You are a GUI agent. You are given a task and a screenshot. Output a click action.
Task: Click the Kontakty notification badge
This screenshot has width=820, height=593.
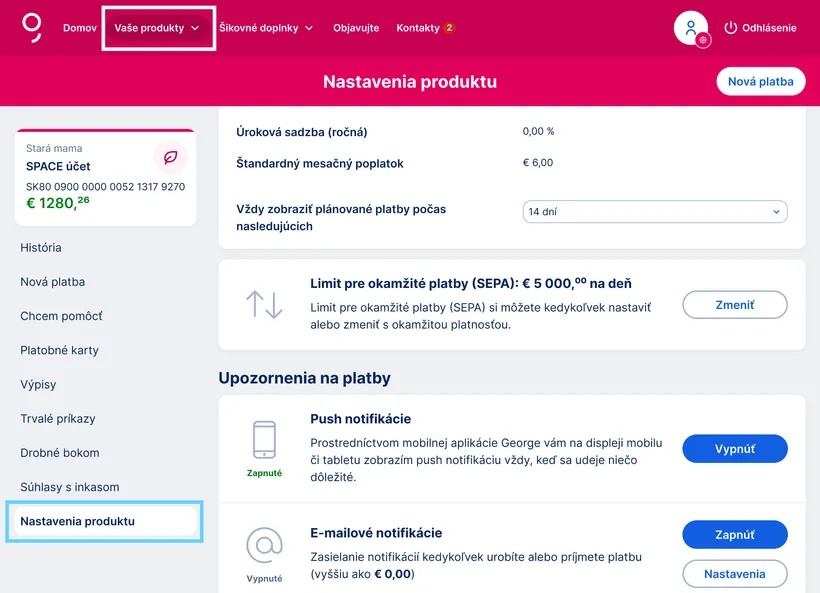[x=449, y=28]
